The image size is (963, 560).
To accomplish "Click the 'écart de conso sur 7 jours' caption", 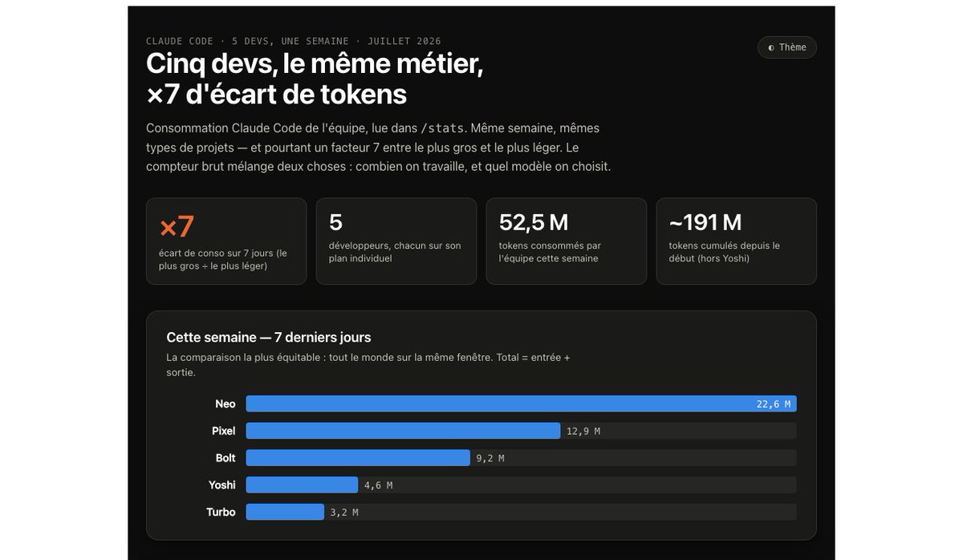I will (223, 259).
